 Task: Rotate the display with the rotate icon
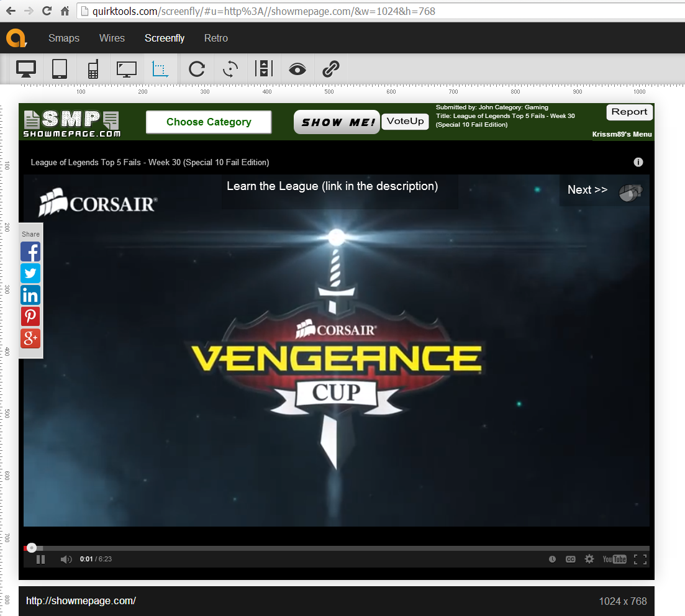click(230, 69)
